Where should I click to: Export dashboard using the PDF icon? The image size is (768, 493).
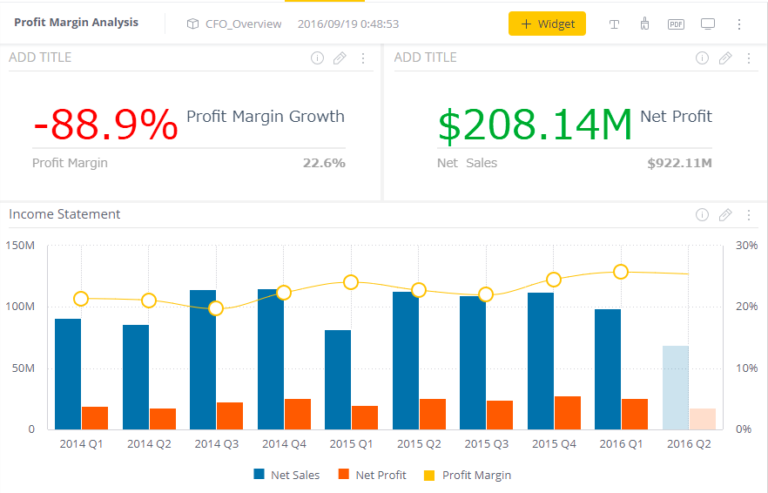[676, 24]
